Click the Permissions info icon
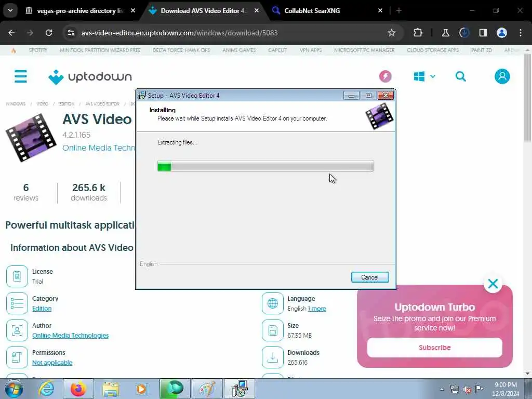The image size is (532, 399). click(x=17, y=357)
